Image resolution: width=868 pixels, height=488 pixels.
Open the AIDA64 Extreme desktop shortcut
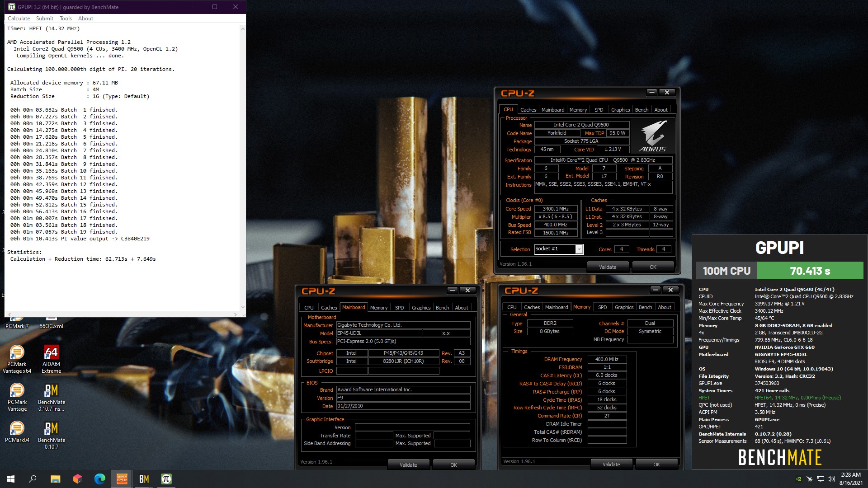pos(51,359)
